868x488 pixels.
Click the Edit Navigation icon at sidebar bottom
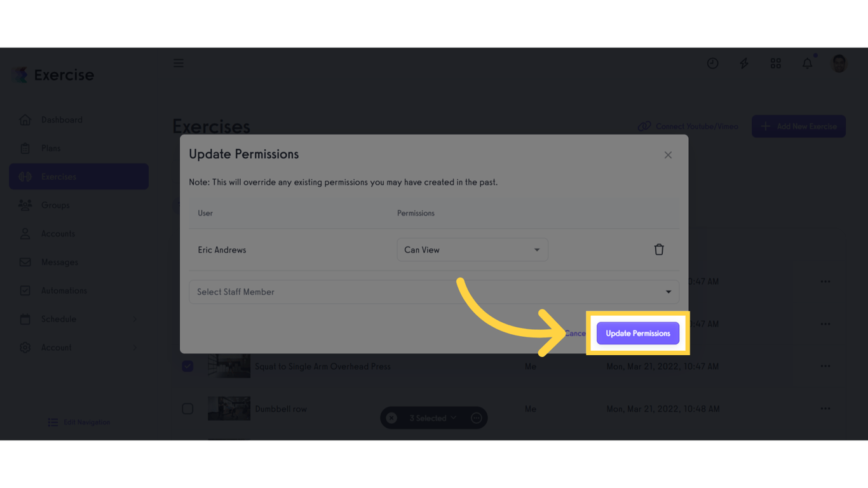(x=52, y=421)
